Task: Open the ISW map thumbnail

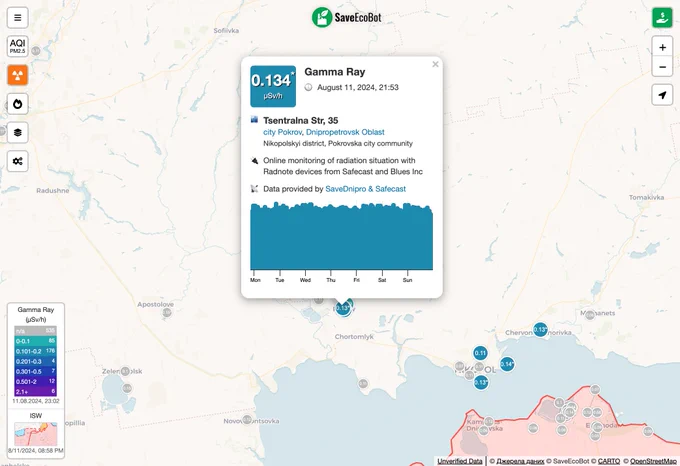Action: [x=36, y=434]
